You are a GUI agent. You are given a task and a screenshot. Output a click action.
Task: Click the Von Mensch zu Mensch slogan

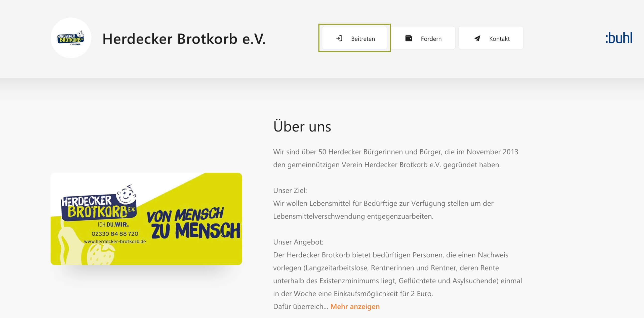coord(193,223)
